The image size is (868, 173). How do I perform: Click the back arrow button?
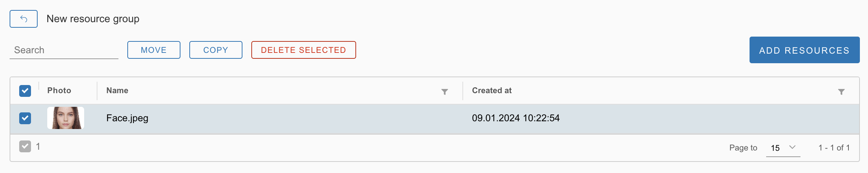point(24,19)
